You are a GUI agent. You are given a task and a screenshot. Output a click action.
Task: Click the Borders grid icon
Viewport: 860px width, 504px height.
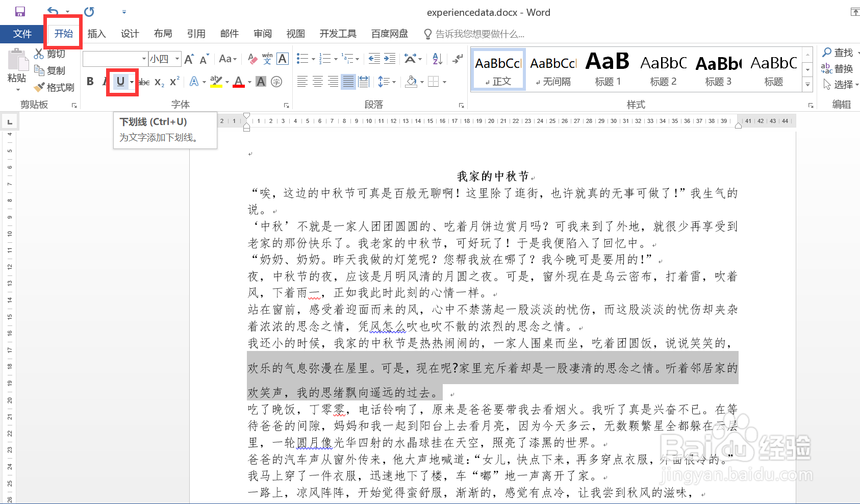433,82
